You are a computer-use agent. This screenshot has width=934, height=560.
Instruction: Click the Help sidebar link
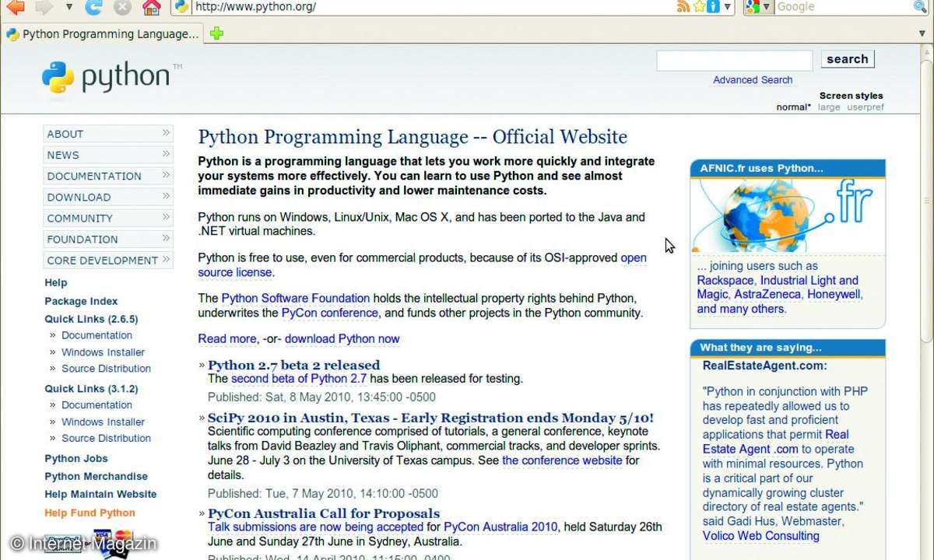tap(56, 282)
